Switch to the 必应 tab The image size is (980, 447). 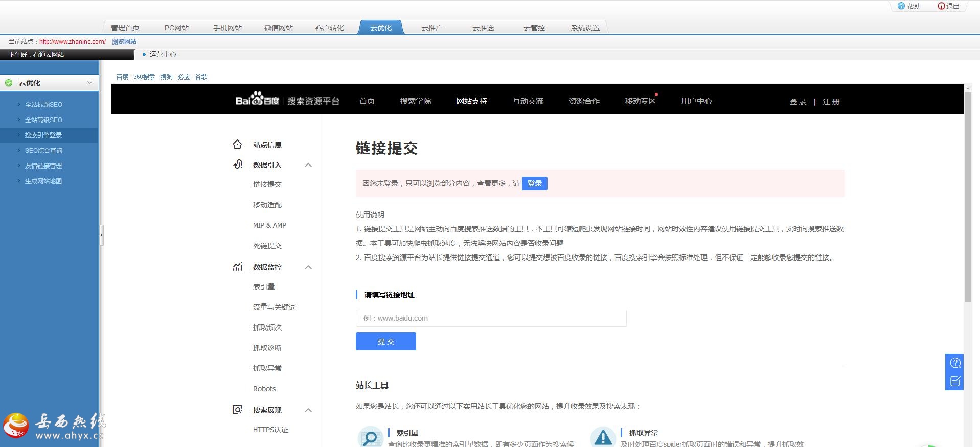click(x=184, y=77)
